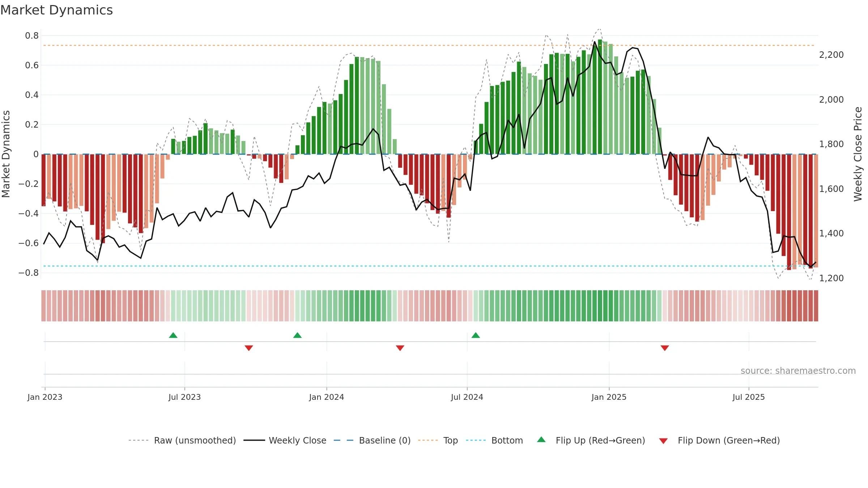Toggle the Top legend entry
868x488 pixels.
pyautogui.click(x=438, y=440)
